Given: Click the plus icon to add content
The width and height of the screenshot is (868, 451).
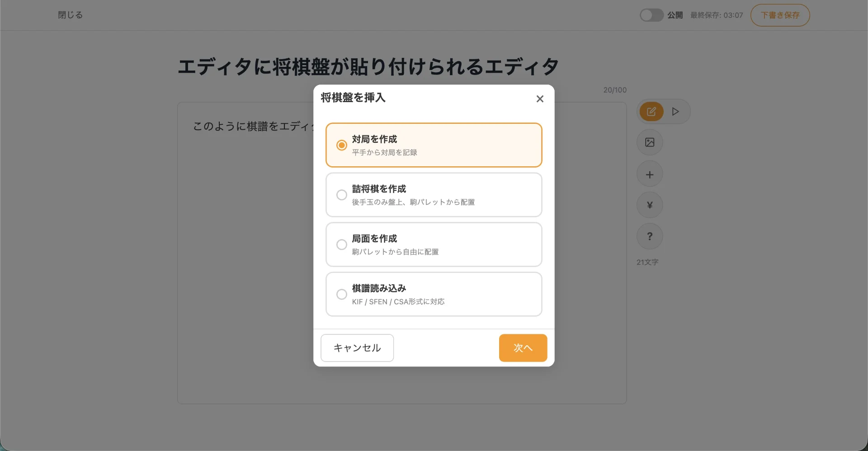Looking at the screenshot, I should coord(650,174).
